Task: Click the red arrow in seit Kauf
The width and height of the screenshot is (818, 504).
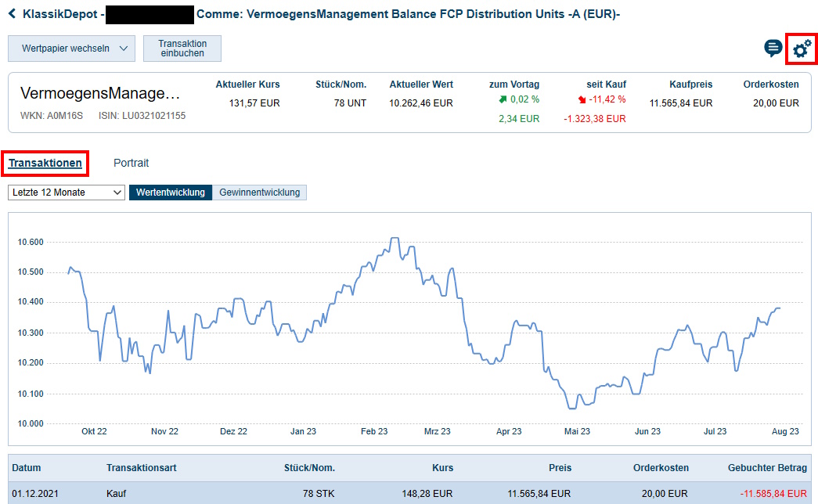Action: [x=582, y=99]
